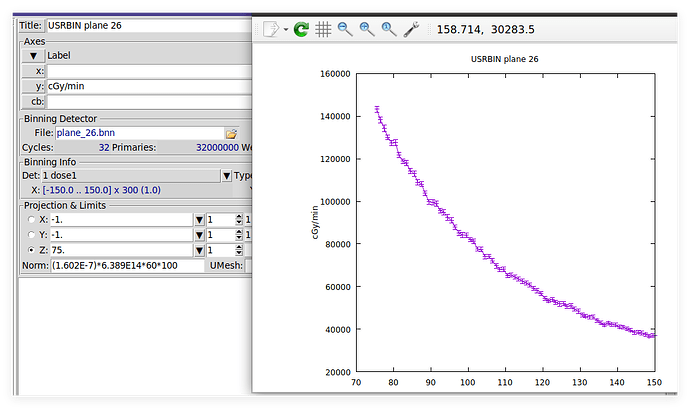The width and height of the screenshot is (690, 408).
Task: Click the x axis label input field
Action: pos(149,71)
